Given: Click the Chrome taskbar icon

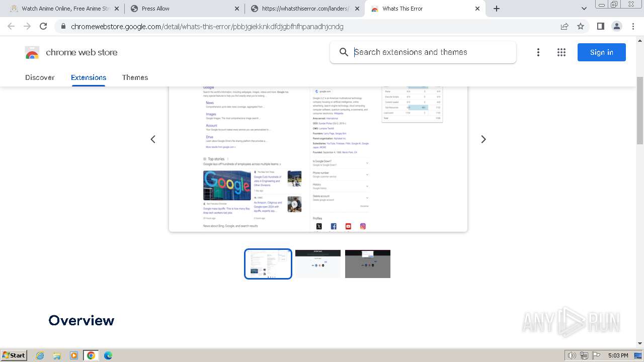Looking at the screenshot, I should (91, 355).
